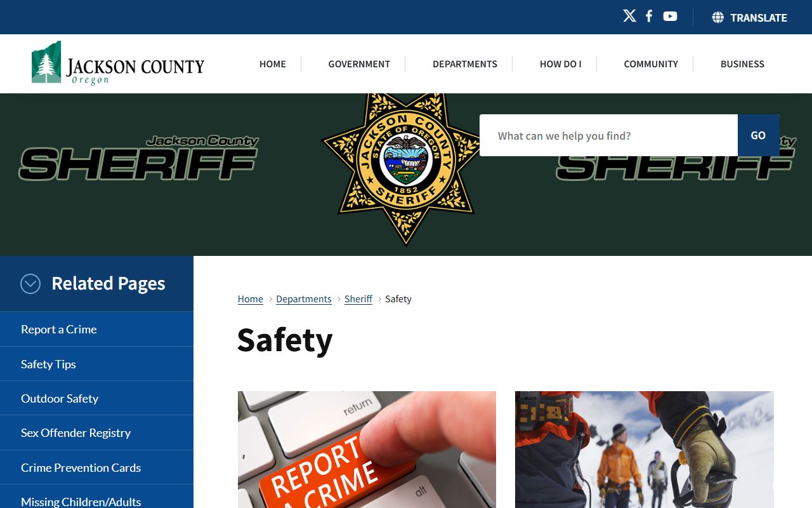Screen dimensions: 812x508
Task: Focus the 'What can we help you find?' search field
Action: pos(608,135)
